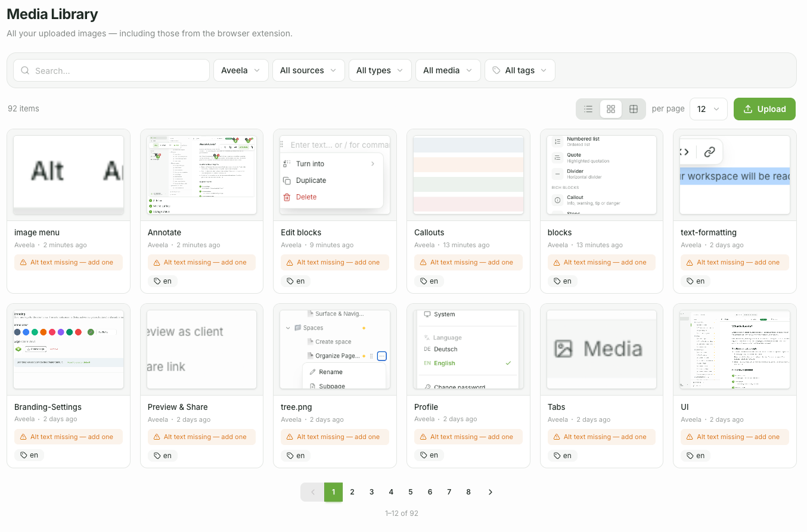Change the per page count dropdown
Image resolution: width=807 pixels, height=532 pixels.
pyautogui.click(x=709, y=109)
